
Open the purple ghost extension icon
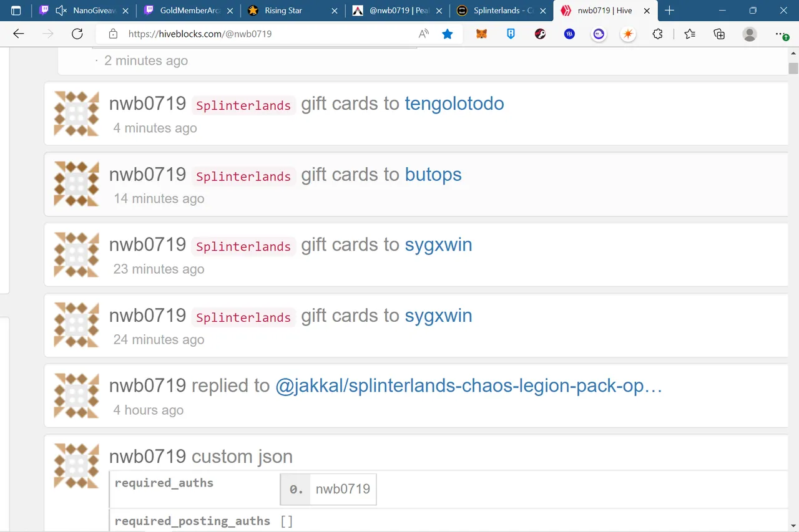pos(599,34)
